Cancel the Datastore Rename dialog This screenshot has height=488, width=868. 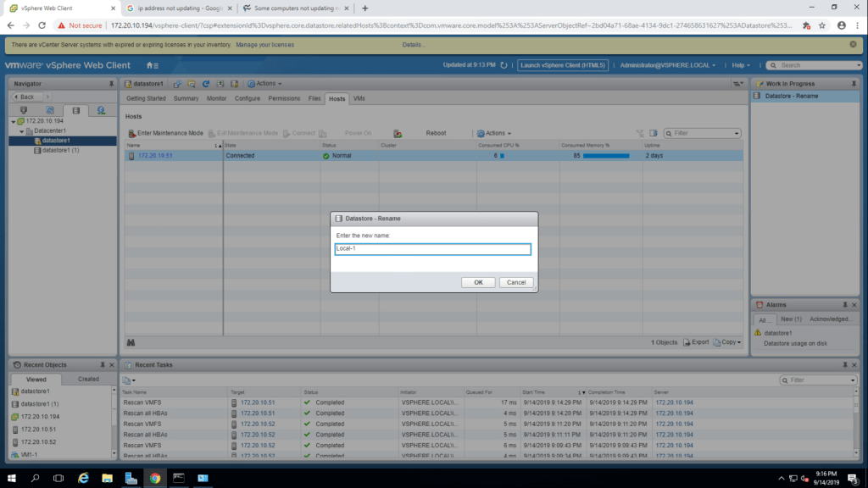point(517,282)
